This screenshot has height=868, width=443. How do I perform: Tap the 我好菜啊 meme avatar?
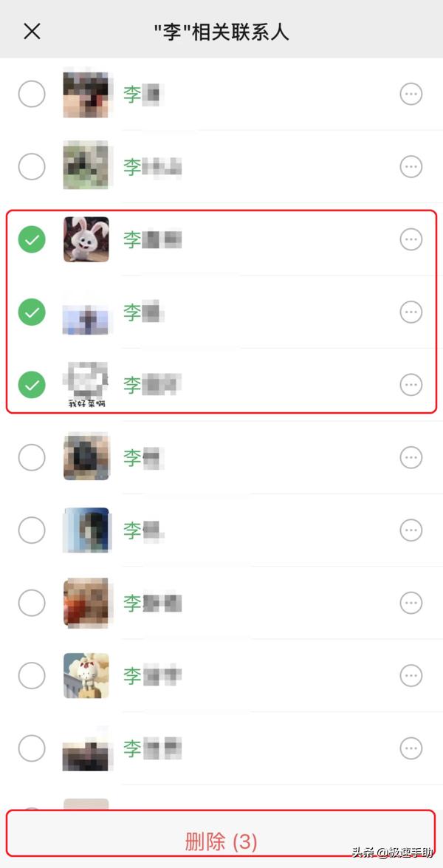click(86, 385)
